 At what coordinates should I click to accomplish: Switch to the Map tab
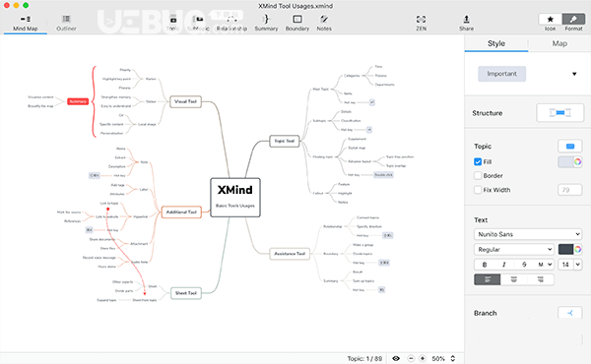click(559, 43)
